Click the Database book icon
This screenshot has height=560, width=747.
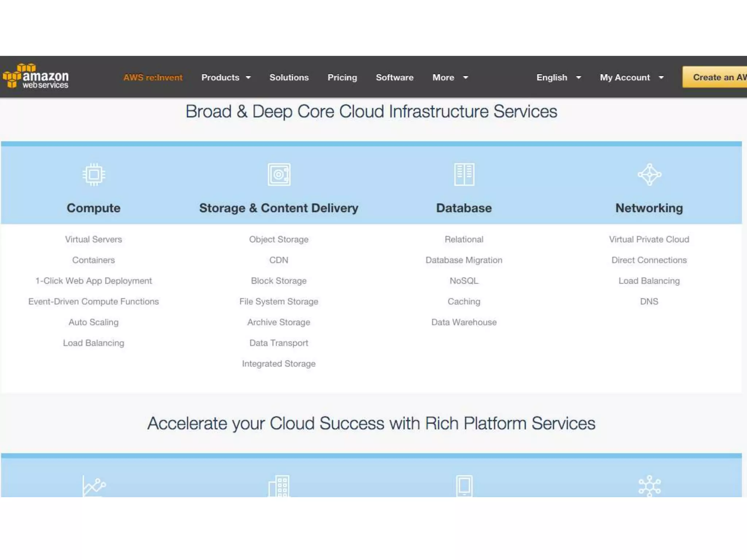pyautogui.click(x=464, y=175)
